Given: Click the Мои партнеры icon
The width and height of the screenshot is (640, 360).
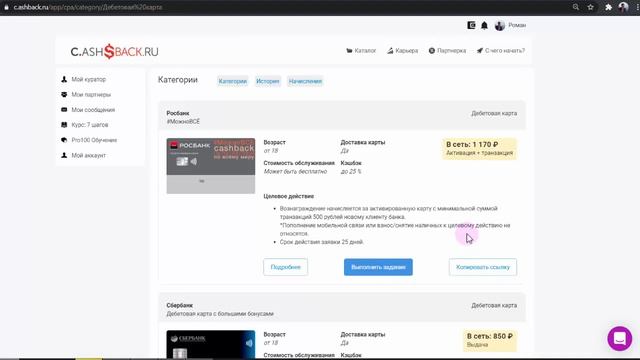Looking at the screenshot, I should pos(64,94).
